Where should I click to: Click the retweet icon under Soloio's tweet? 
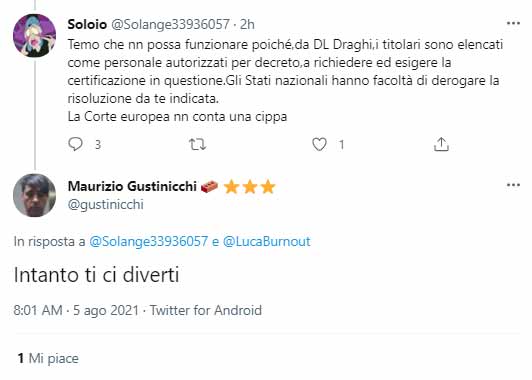pos(197,145)
